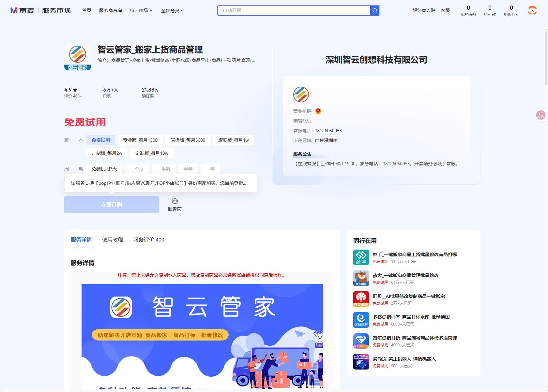Go to 首页 in navigation
Image resolution: width=548 pixels, height=392 pixels.
pos(87,10)
